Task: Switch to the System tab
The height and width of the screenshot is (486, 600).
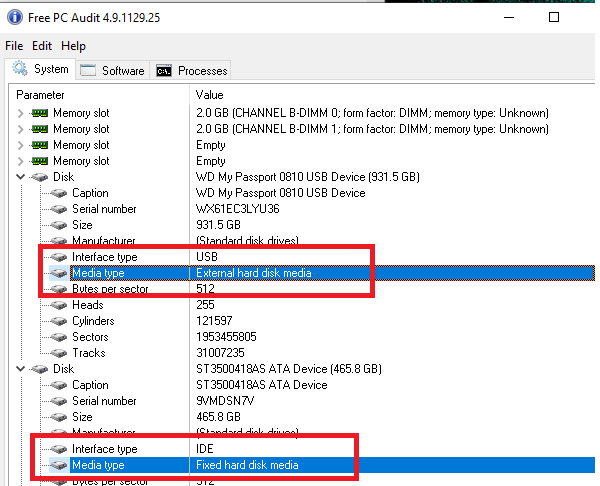Action: (x=40, y=69)
